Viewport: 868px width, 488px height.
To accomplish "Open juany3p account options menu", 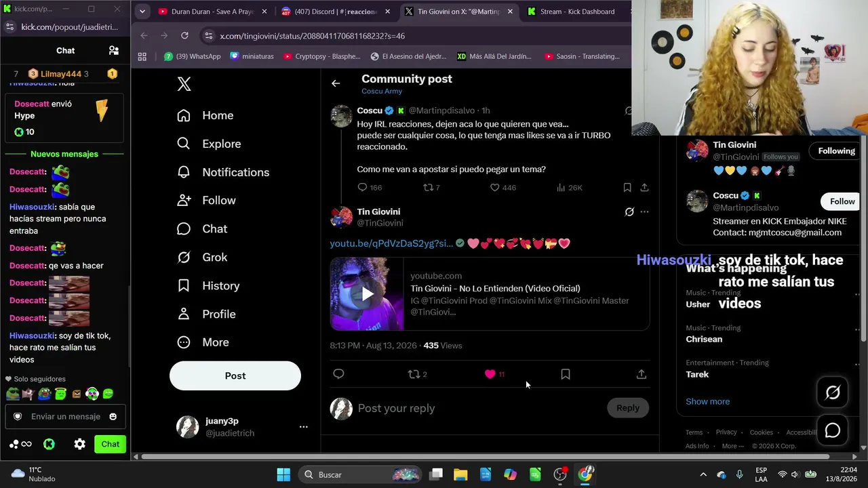I will coord(304,427).
